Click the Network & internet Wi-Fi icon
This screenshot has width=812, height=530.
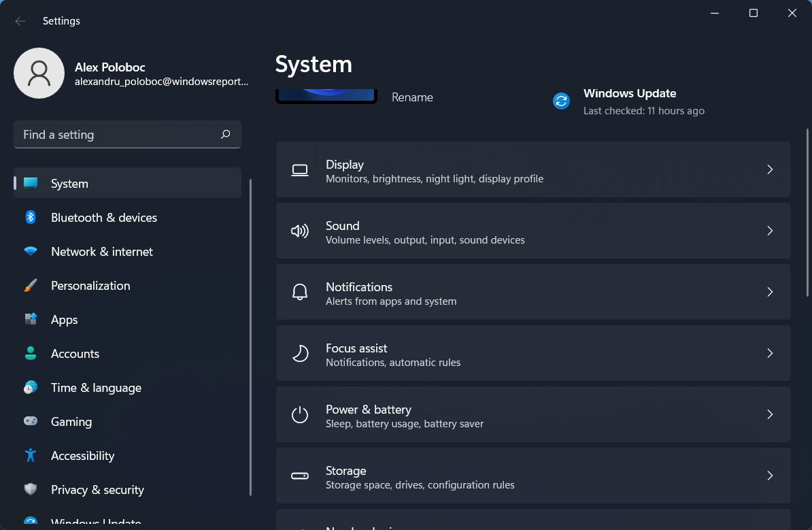(31, 252)
